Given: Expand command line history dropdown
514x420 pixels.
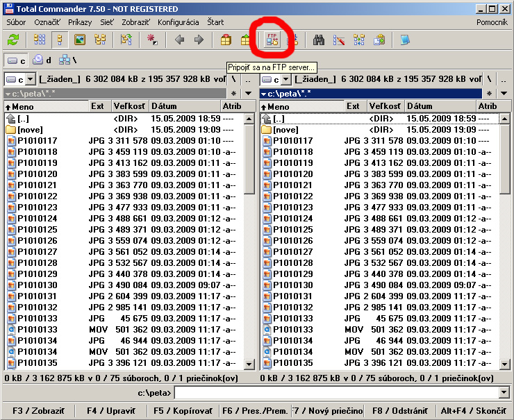Looking at the screenshot, I should (x=504, y=392).
